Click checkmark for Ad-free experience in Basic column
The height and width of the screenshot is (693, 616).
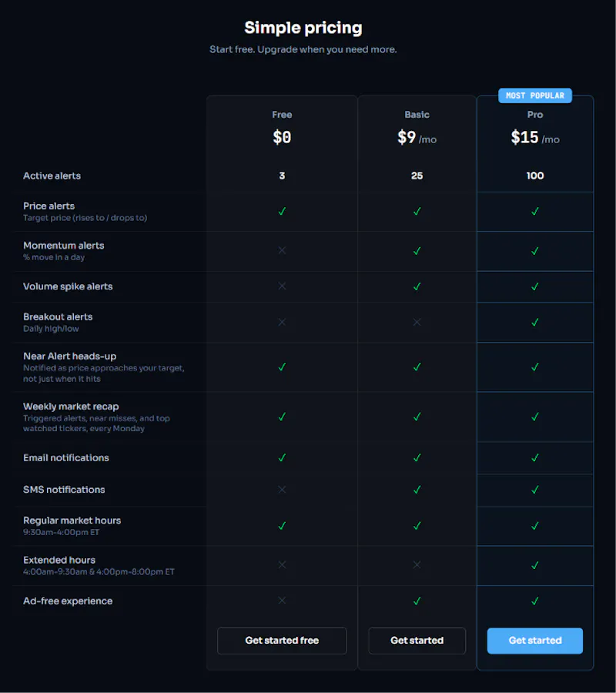pyautogui.click(x=417, y=601)
